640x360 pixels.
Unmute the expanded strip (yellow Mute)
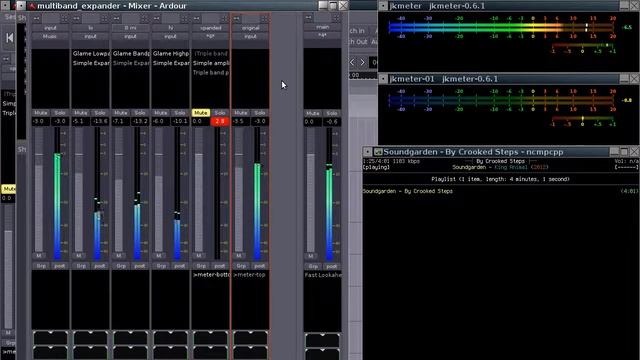(x=200, y=113)
